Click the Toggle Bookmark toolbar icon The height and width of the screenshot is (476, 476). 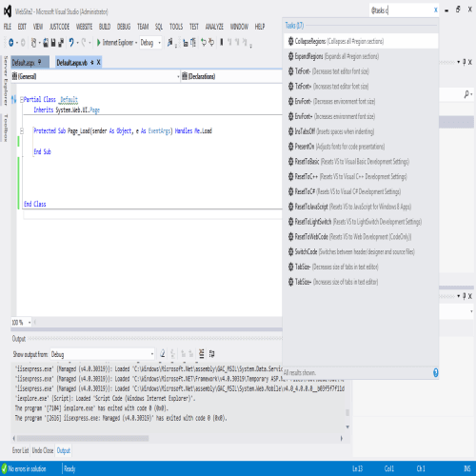click(x=222, y=42)
